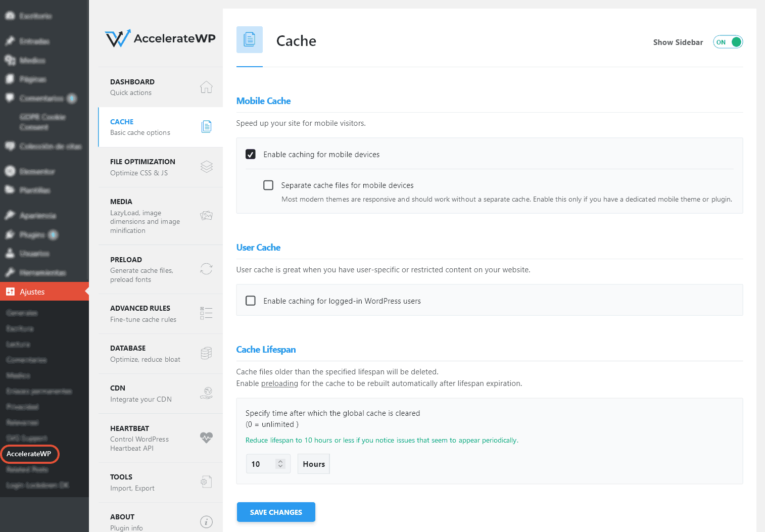This screenshot has width=765, height=532.
Task: Select the Cache page icon
Action: pyautogui.click(x=206, y=126)
